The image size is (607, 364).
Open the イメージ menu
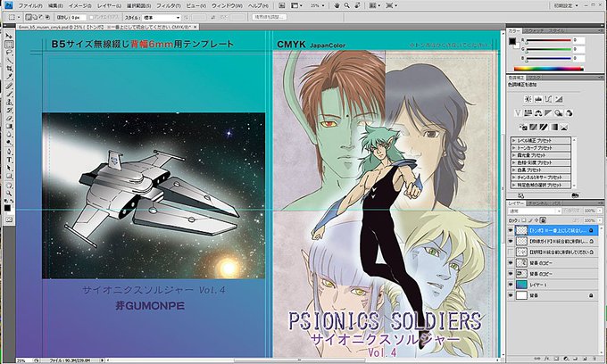tap(79, 6)
